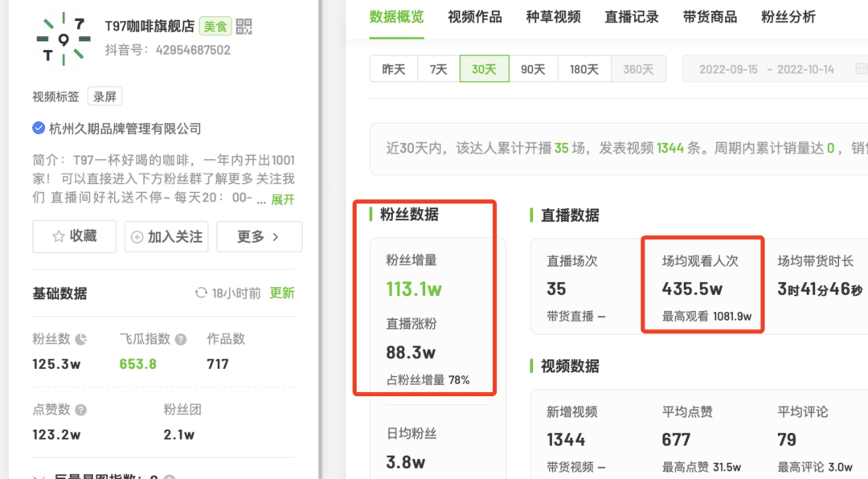Click the 作品数 value 717
Viewport: 868px width, 479px height.
click(218, 364)
